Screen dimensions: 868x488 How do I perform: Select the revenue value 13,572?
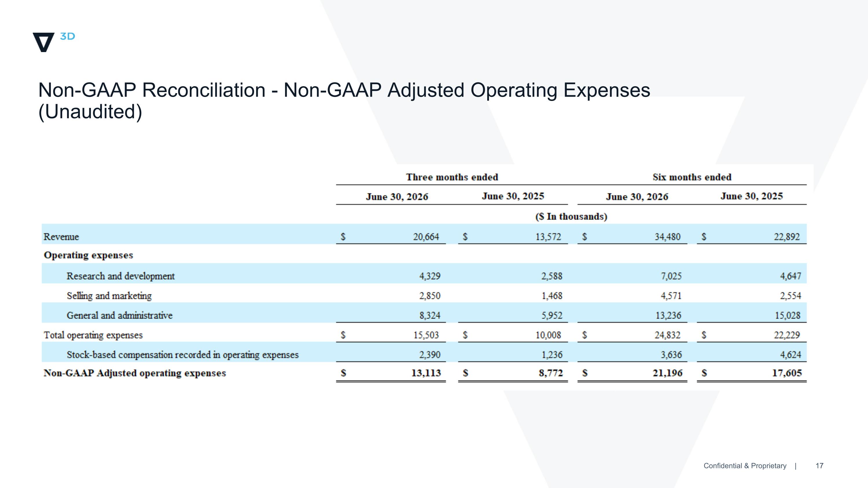tap(548, 237)
